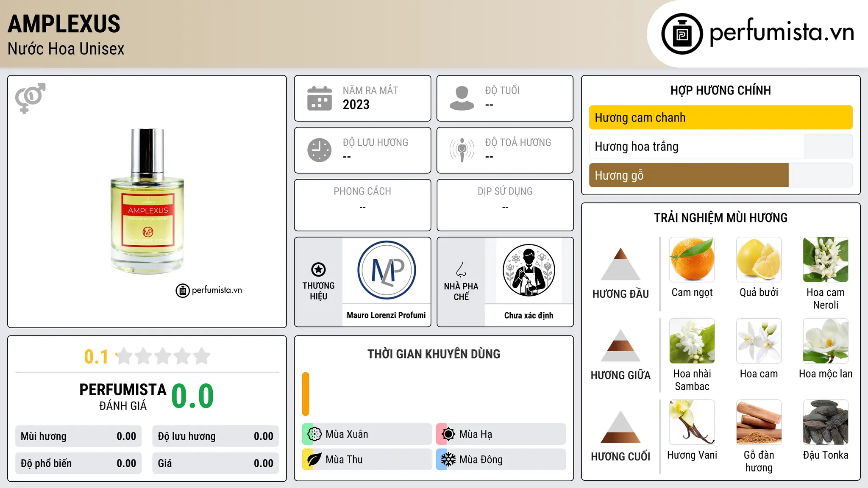Select the Hương hoa trắng accord bar

click(x=721, y=147)
